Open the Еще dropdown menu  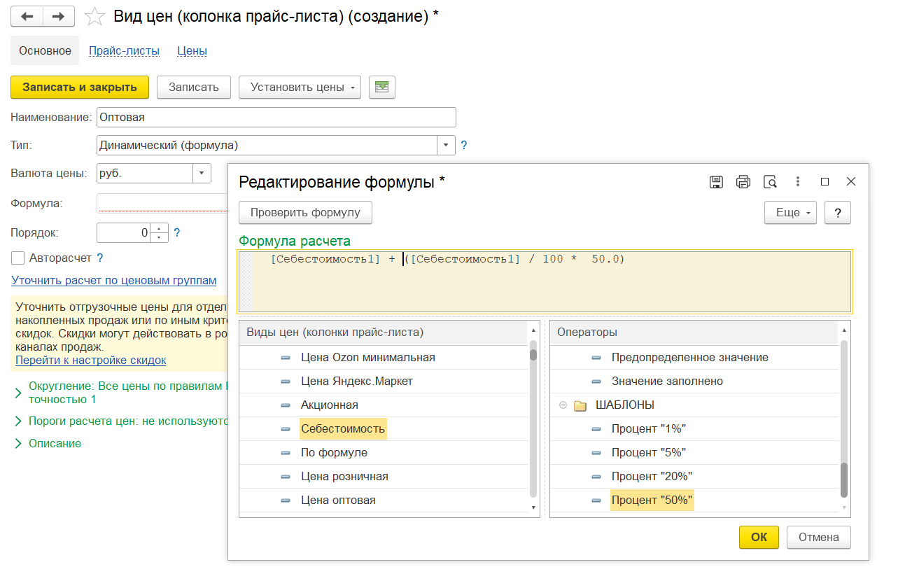790,213
